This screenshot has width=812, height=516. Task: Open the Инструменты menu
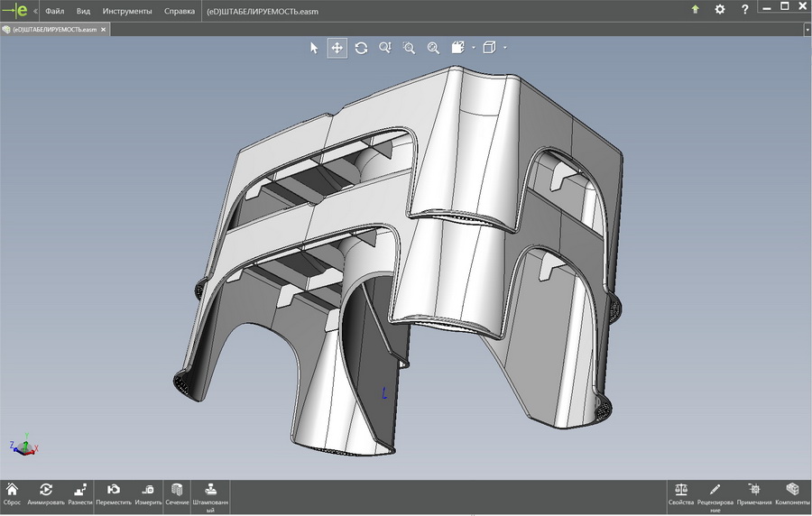127,11
